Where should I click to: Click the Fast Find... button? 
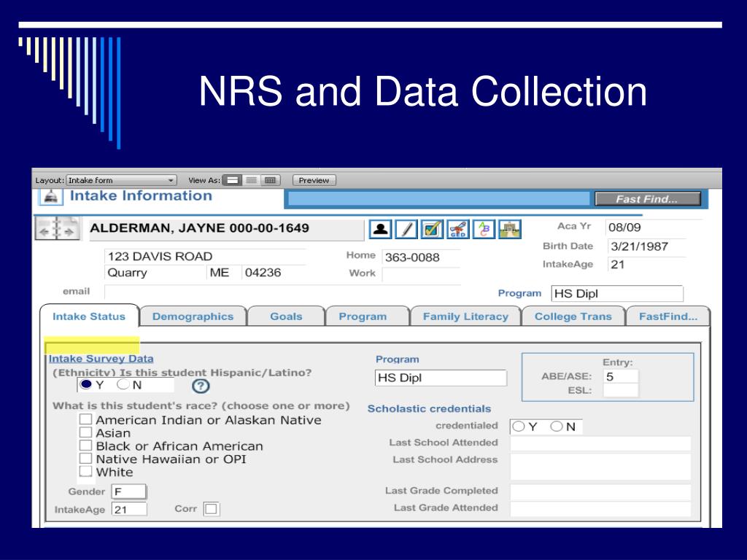(x=648, y=199)
